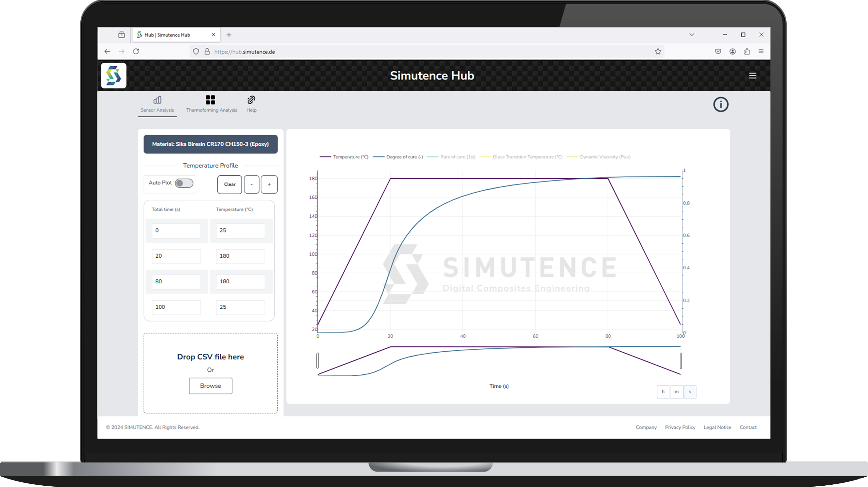Show Glass Transition Temperature series
This screenshot has height=487, width=868.
(521, 157)
